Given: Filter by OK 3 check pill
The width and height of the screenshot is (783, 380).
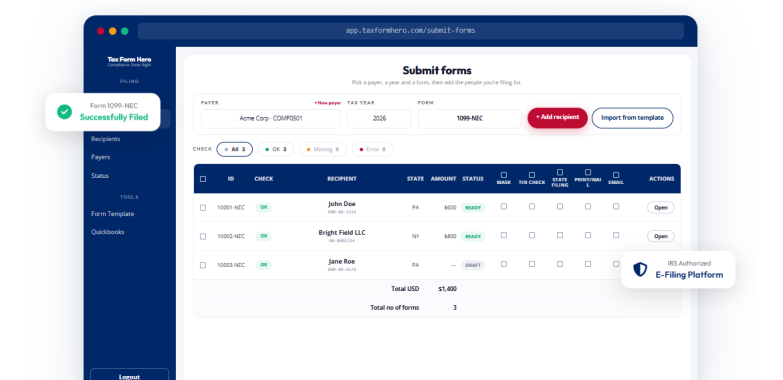Looking at the screenshot, I should tap(276, 149).
